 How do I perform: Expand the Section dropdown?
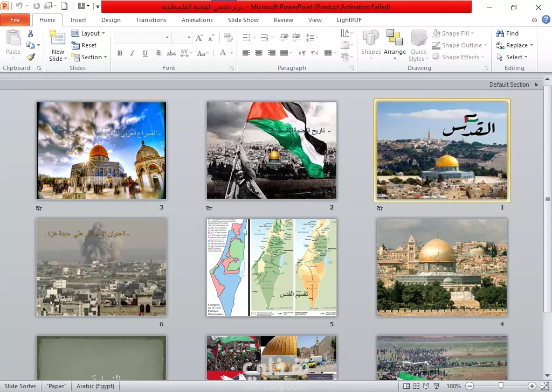89,57
